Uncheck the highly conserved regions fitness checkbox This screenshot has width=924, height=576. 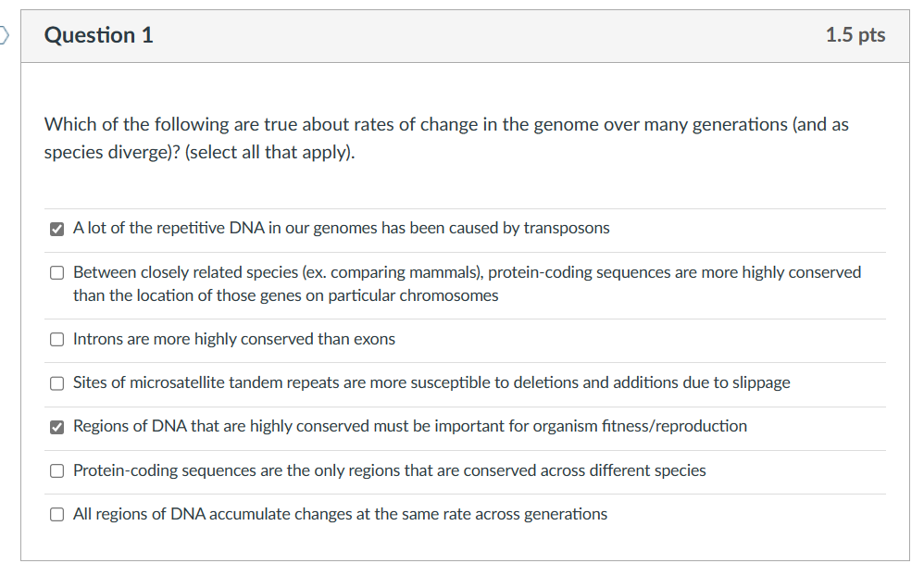pos(56,427)
